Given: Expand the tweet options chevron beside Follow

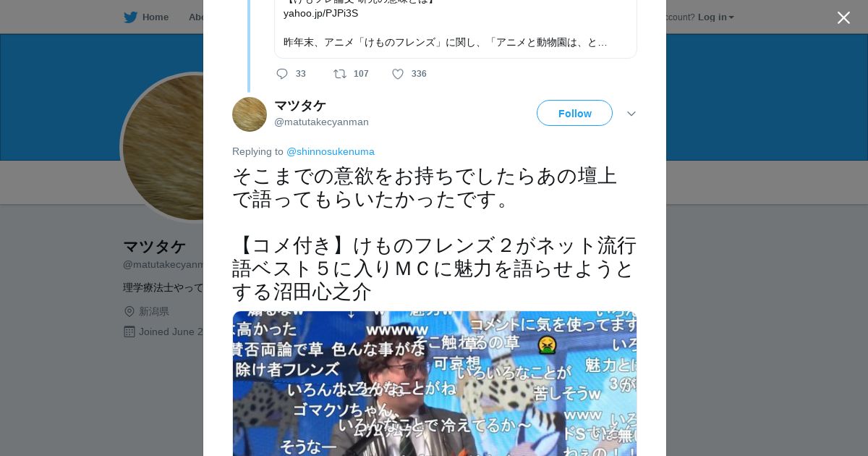Looking at the screenshot, I should point(631,114).
